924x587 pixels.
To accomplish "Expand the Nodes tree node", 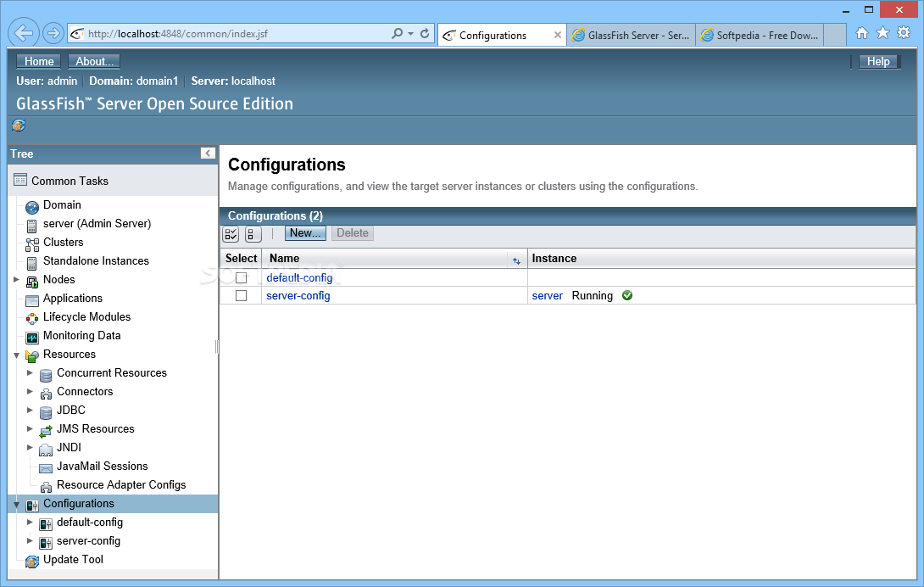I will (16, 280).
